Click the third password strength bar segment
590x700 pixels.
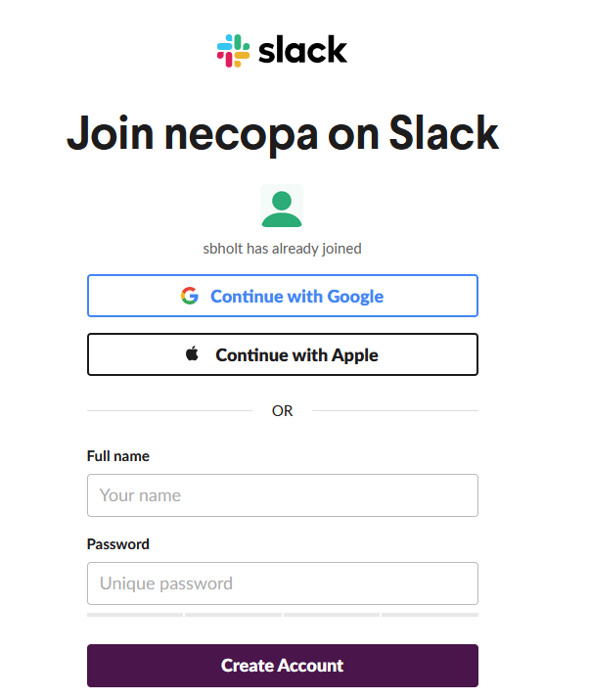tap(331, 615)
